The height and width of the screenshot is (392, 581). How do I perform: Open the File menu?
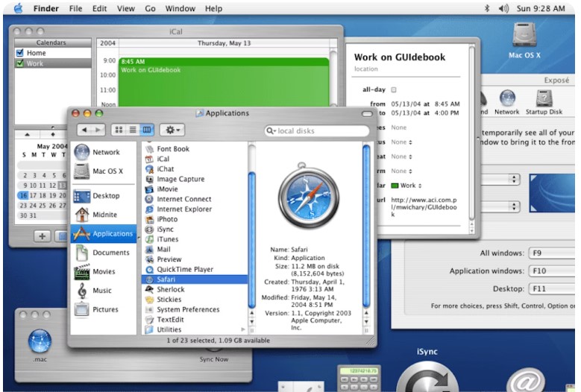(x=75, y=8)
